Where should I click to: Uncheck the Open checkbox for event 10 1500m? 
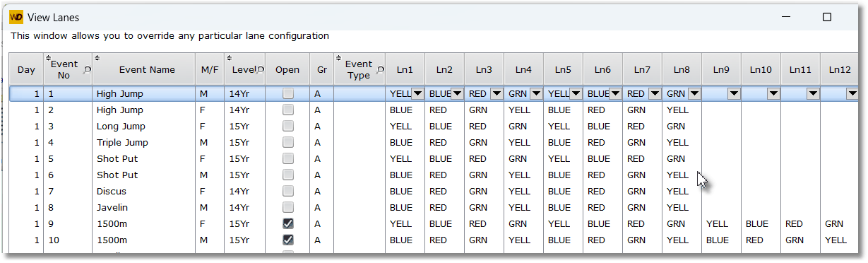click(287, 240)
